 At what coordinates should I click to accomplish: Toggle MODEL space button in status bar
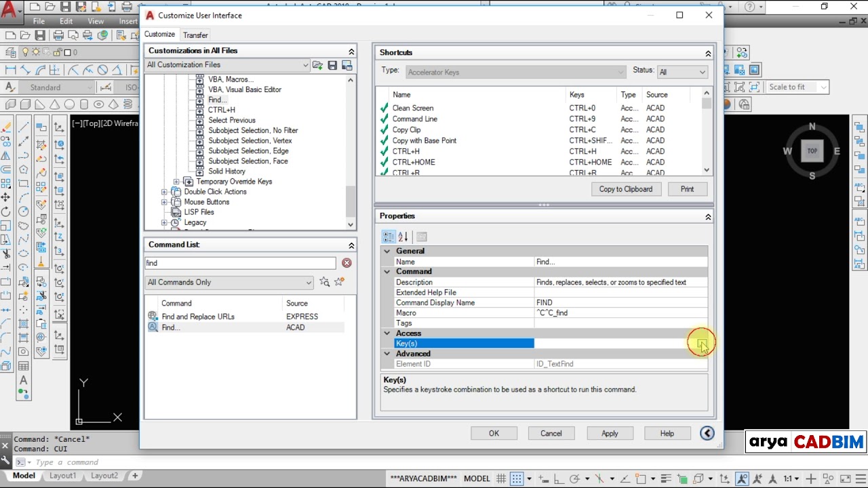(x=477, y=478)
